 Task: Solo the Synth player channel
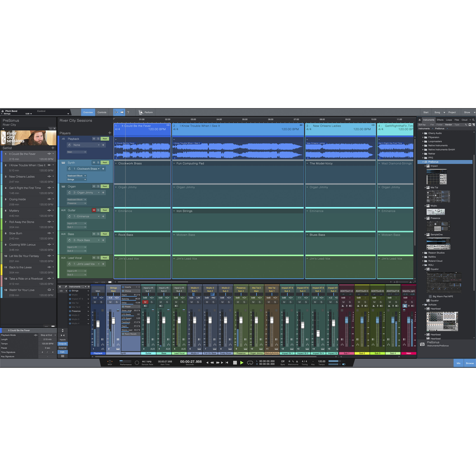point(98,163)
